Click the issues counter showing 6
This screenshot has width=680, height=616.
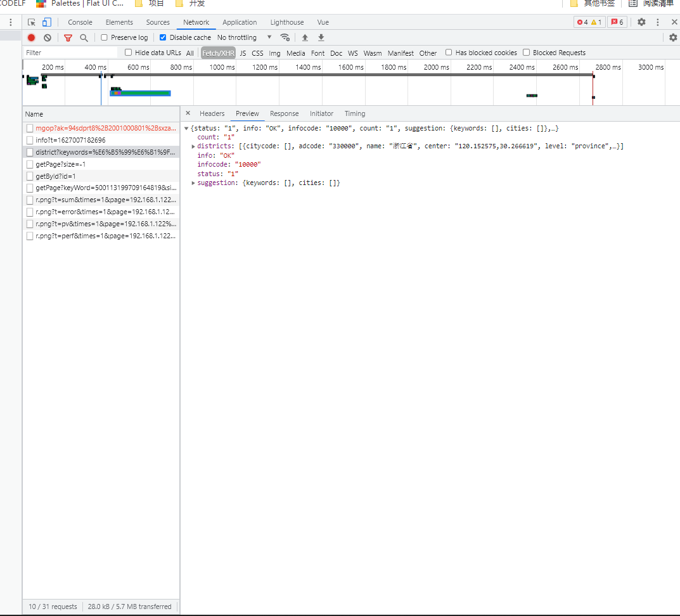click(x=617, y=22)
